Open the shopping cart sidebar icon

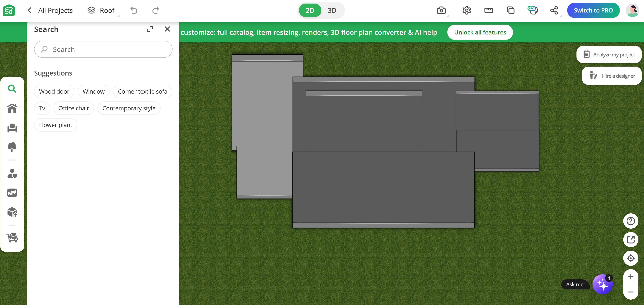[12, 237]
